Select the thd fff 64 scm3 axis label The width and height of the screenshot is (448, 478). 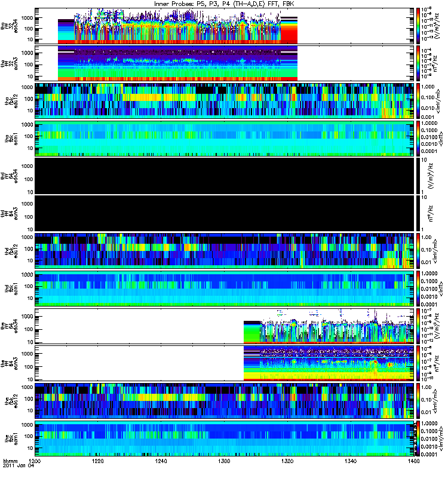10,214
